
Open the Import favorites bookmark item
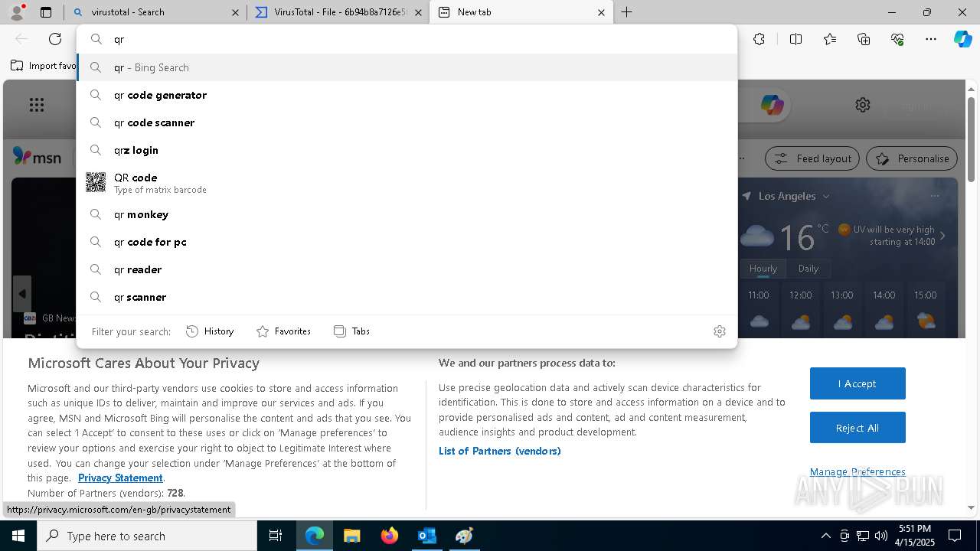click(44, 66)
